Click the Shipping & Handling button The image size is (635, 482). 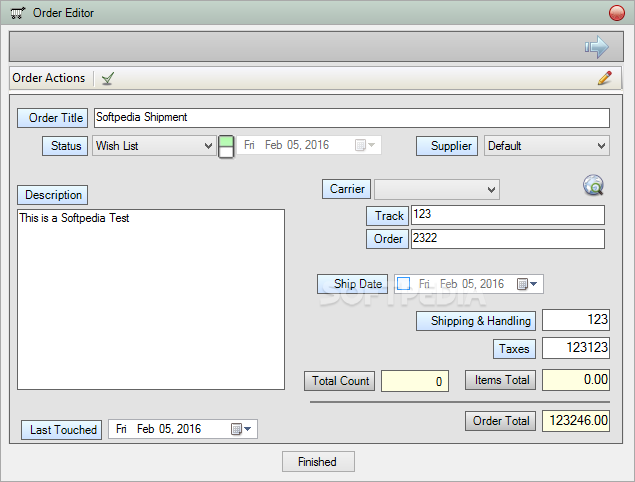476,321
